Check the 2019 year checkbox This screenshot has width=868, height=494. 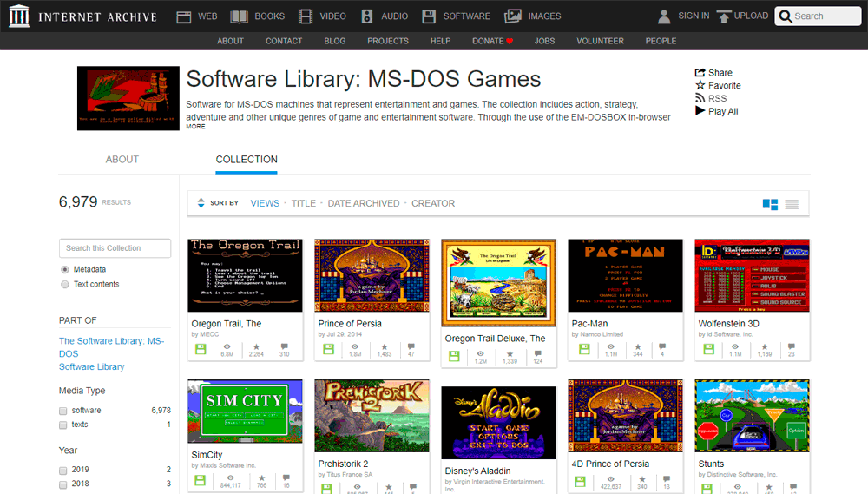tap(63, 471)
